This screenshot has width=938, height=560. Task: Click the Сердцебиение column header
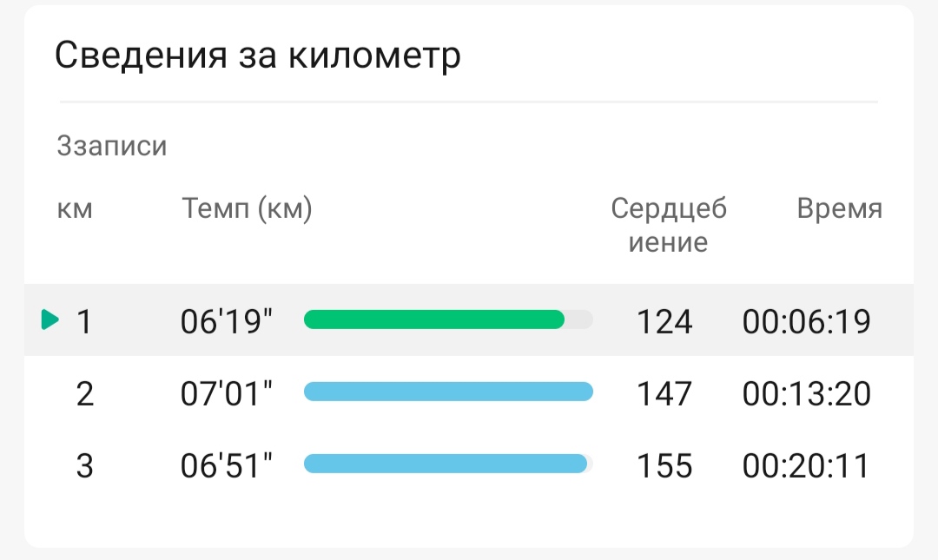click(x=669, y=225)
